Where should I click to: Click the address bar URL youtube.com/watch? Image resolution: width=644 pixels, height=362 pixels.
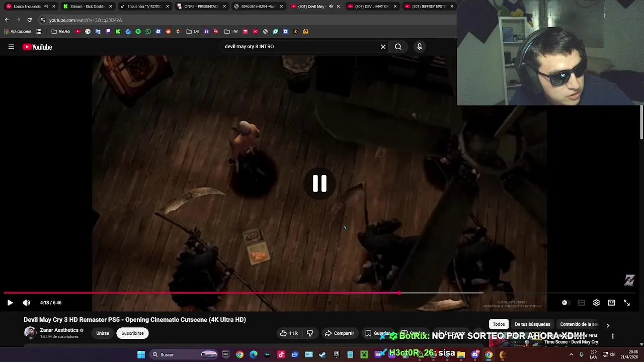coord(86,20)
